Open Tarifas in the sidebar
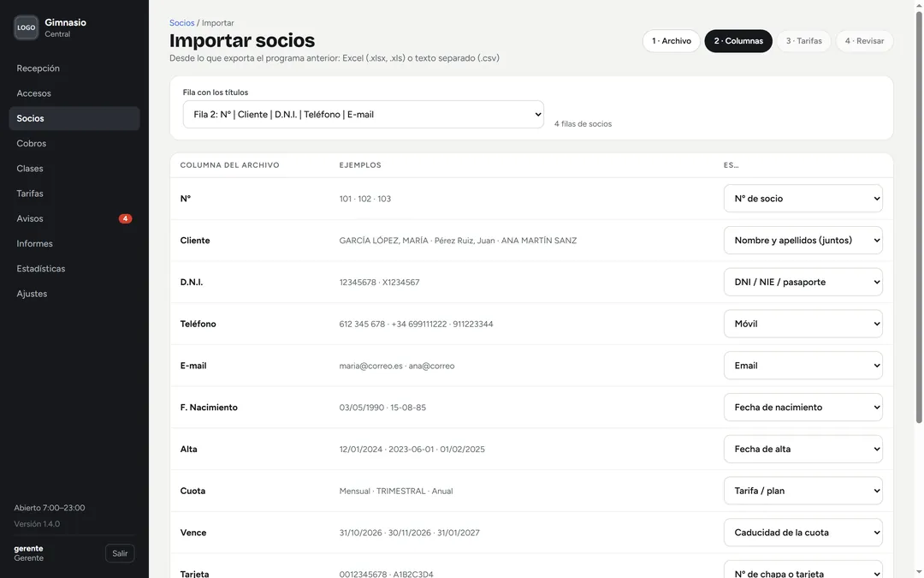 point(74,194)
